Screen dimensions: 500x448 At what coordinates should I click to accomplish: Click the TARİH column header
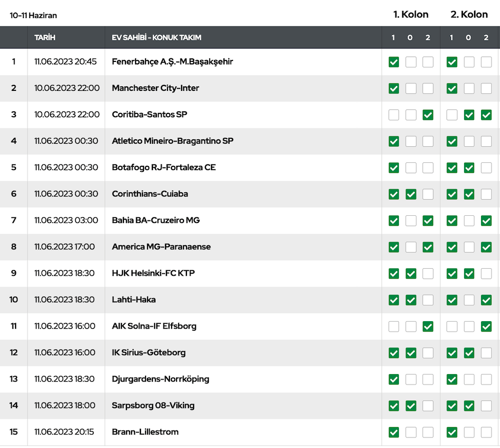click(x=44, y=37)
